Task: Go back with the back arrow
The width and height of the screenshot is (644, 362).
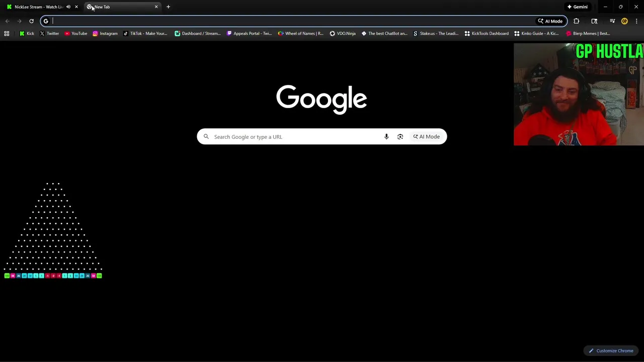Action: tap(7, 21)
